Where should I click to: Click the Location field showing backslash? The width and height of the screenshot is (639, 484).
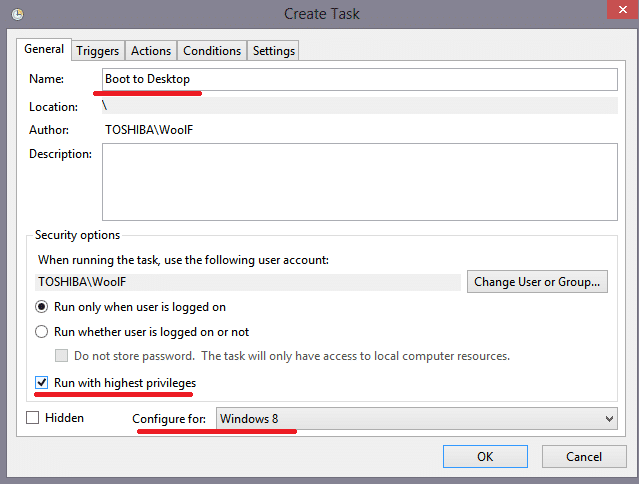[x=360, y=106]
